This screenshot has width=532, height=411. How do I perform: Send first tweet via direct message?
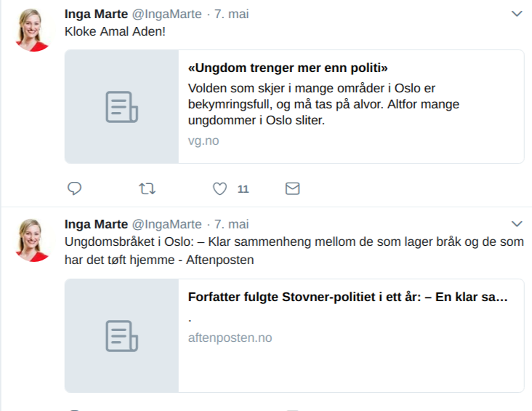(x=292, y=189)
